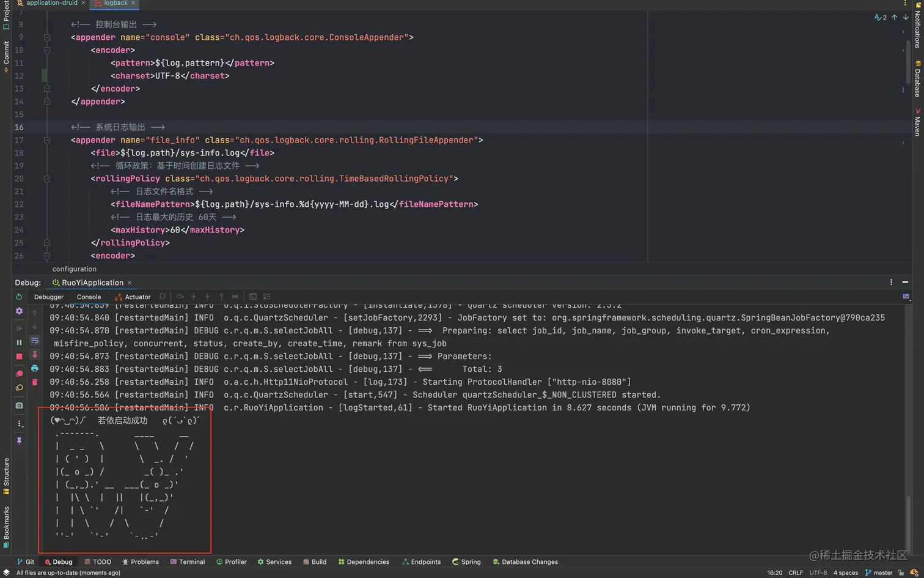Open the Terminal tool window

pyautogui.click(x=188, y=562)
